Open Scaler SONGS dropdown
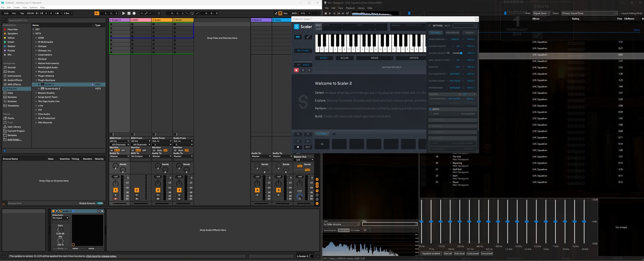This screenshot has height=261, width=644. [374, 58]
